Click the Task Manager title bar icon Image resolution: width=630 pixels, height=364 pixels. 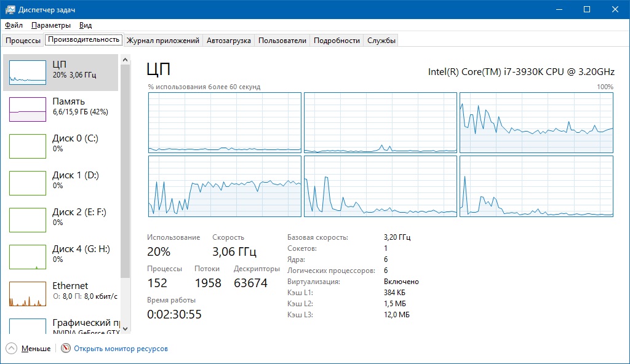coord(10,9)
